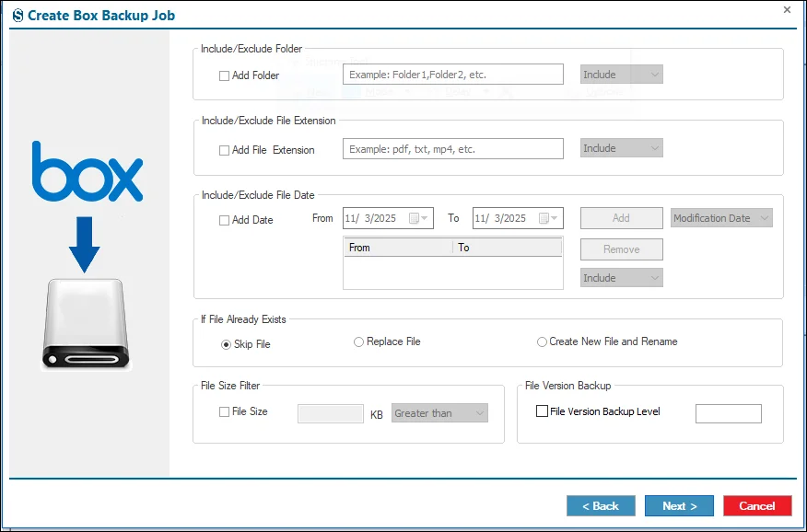Click the From column header in date list

tap(398, 248)
